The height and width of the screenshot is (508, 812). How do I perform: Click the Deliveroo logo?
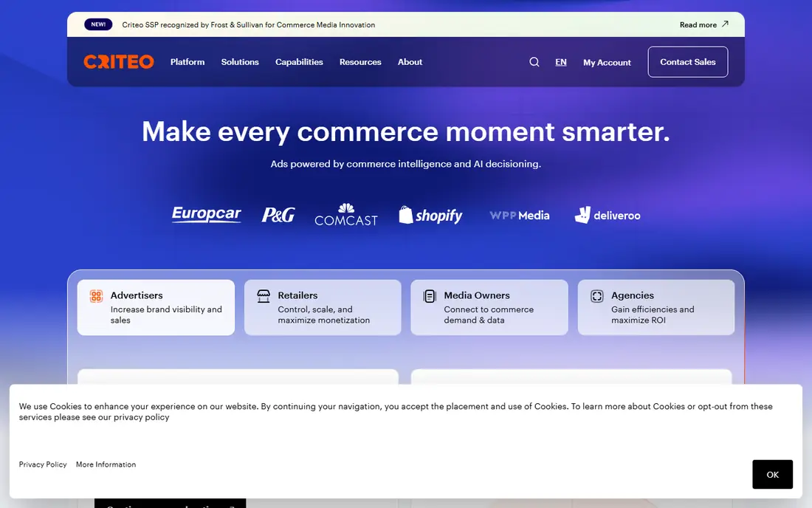tap(608, 215)
